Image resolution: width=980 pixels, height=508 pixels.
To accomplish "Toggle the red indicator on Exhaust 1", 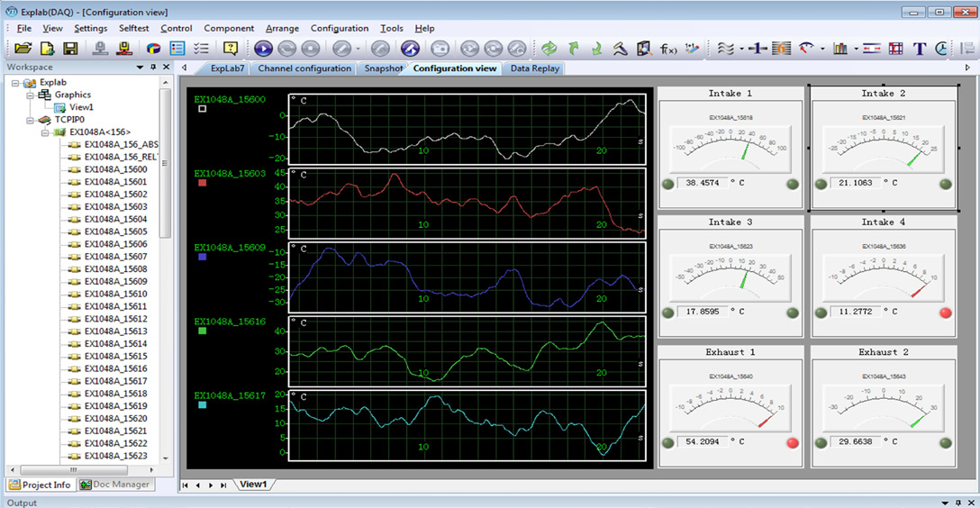I will 794,442.
